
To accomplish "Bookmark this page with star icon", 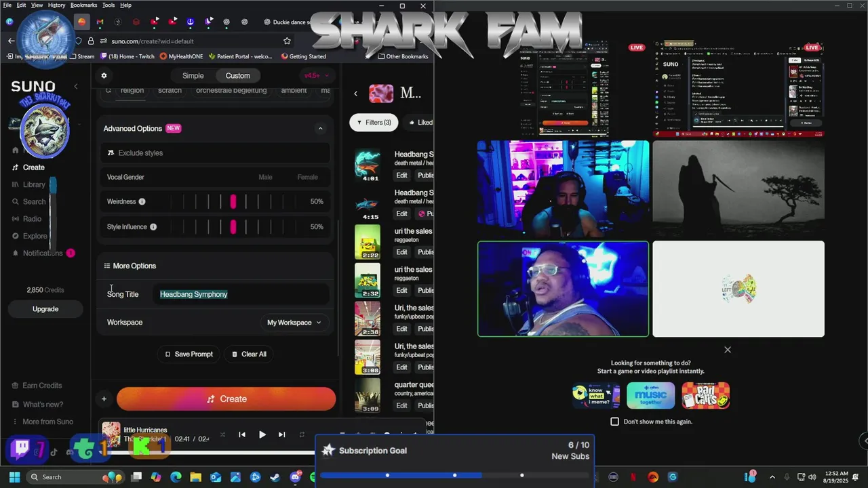I will point(287,41).
